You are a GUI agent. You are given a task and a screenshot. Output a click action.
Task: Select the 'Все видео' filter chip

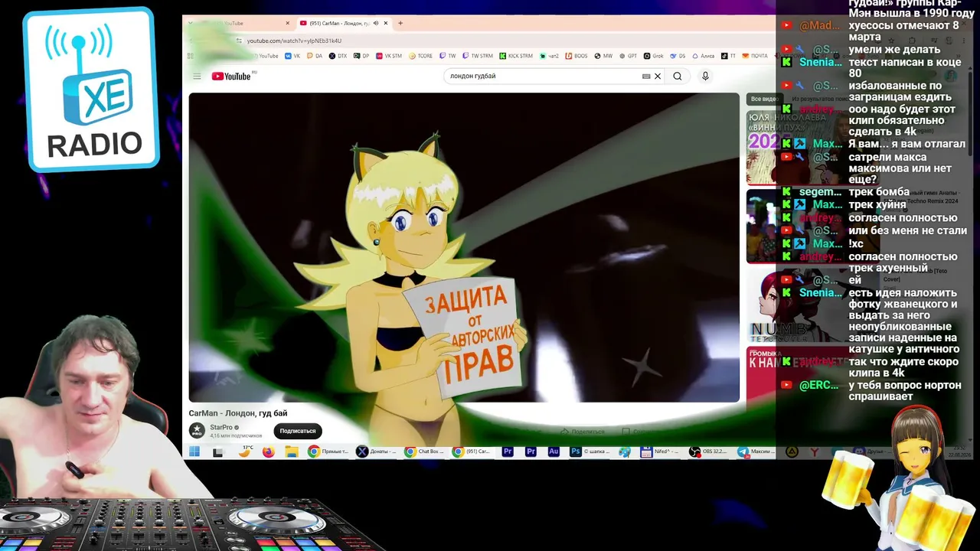(763, 99)
